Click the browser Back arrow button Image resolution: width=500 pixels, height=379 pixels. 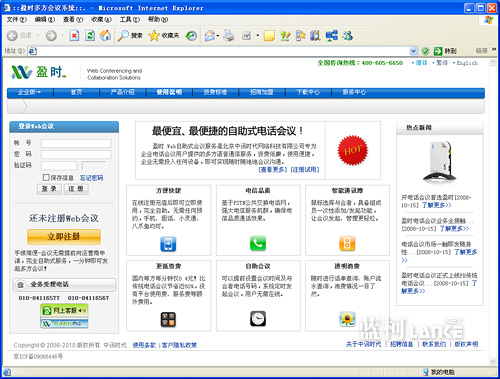(12, 36)
